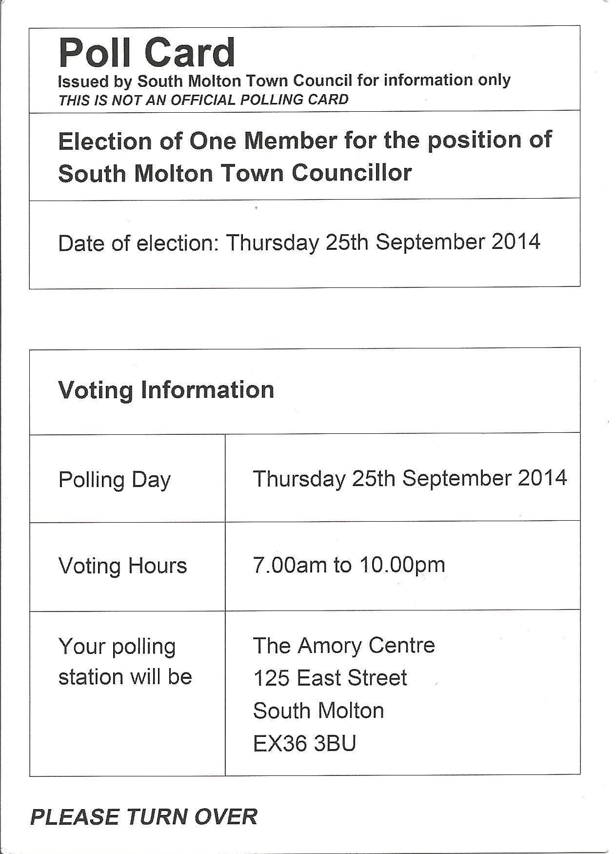Click the "Polling Day" row label
616x854 pixels.
tap(115, 480)
